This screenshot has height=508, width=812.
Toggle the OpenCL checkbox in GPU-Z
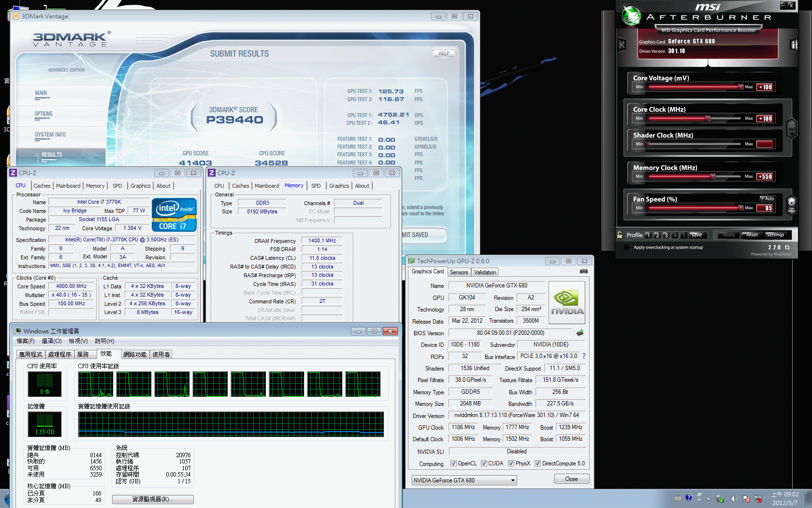(x=453, y=463)
